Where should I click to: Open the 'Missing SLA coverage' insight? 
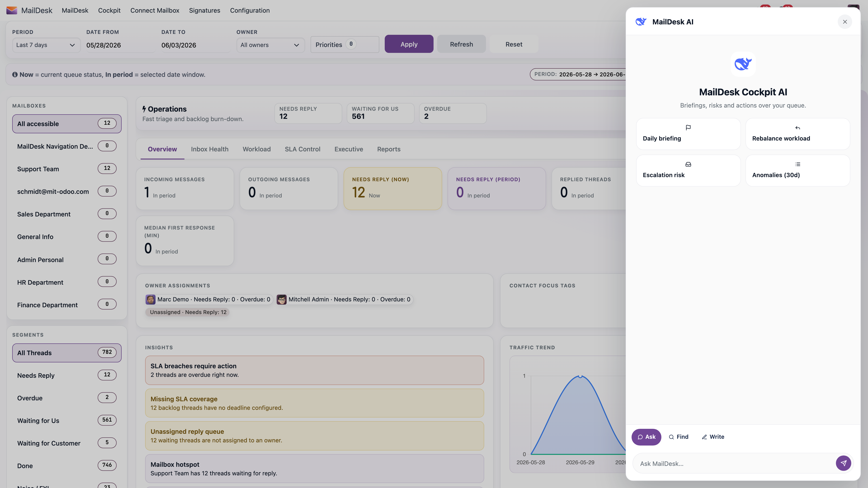click(314, 403)
